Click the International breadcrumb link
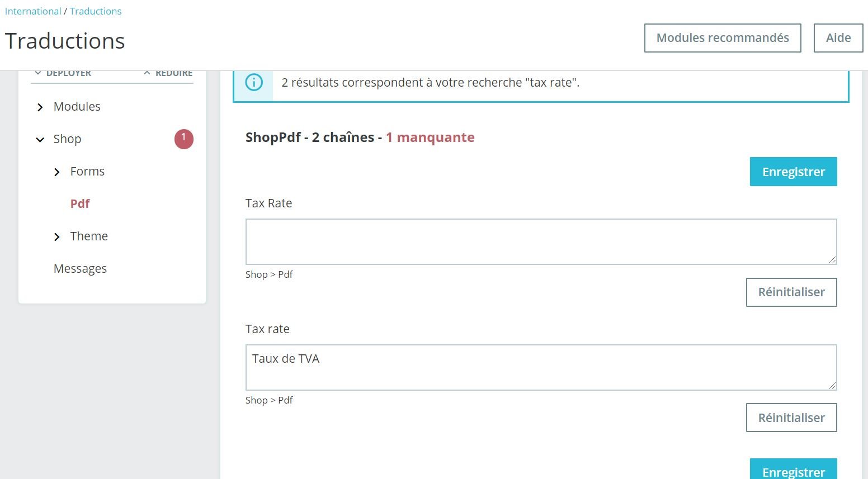The width and height of the screenshot is (868, 479). (33, 11)
